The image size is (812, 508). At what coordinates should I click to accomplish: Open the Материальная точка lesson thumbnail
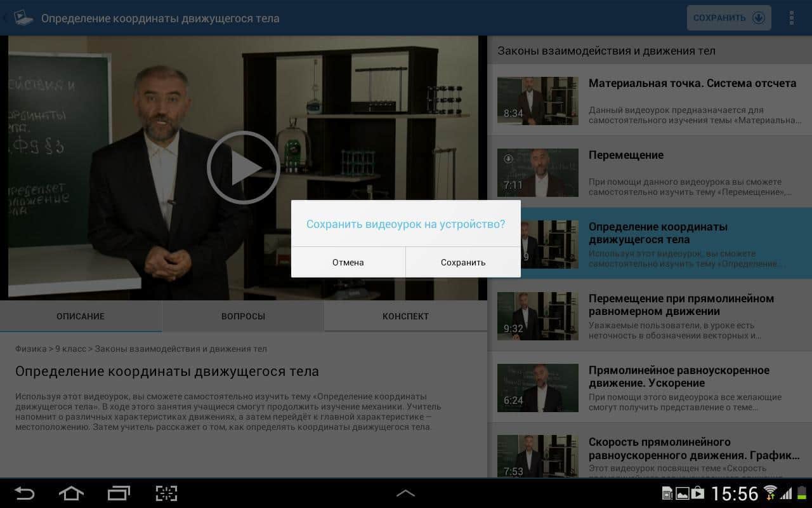tap(537, 101)
